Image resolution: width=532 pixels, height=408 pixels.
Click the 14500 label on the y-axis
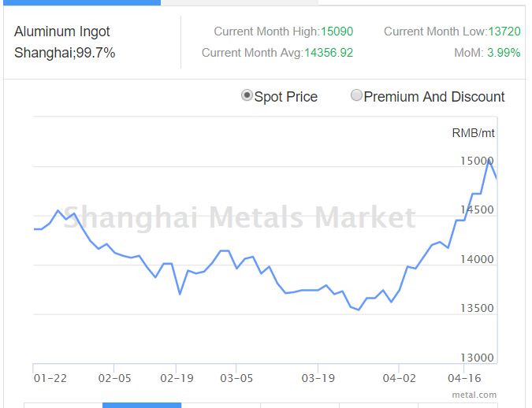[x=477, y=210]
